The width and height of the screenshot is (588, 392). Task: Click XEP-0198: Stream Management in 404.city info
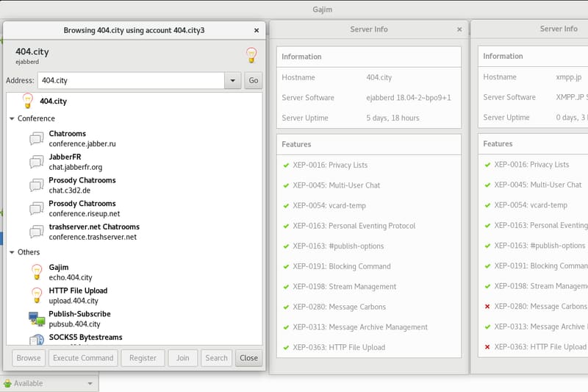coord(344,287)
